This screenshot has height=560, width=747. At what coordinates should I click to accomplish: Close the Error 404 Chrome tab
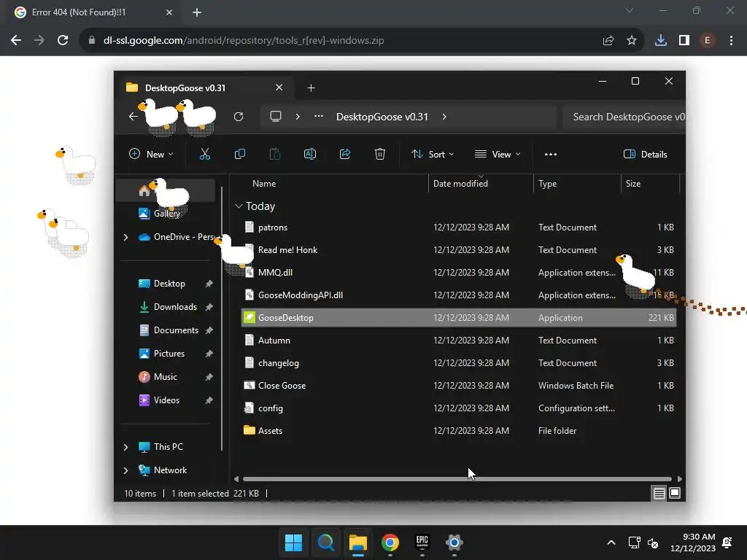point(169,12)
